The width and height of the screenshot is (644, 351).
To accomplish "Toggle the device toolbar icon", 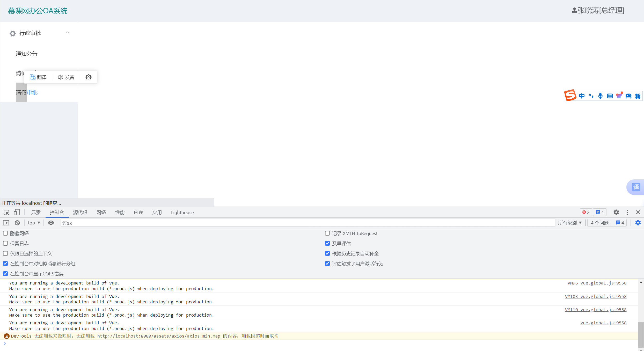I will [17, 213].
